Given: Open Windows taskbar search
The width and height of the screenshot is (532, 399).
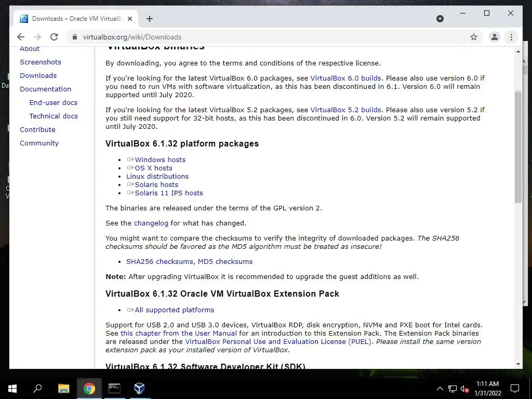Looking at the screenshot, I should 37,389.
